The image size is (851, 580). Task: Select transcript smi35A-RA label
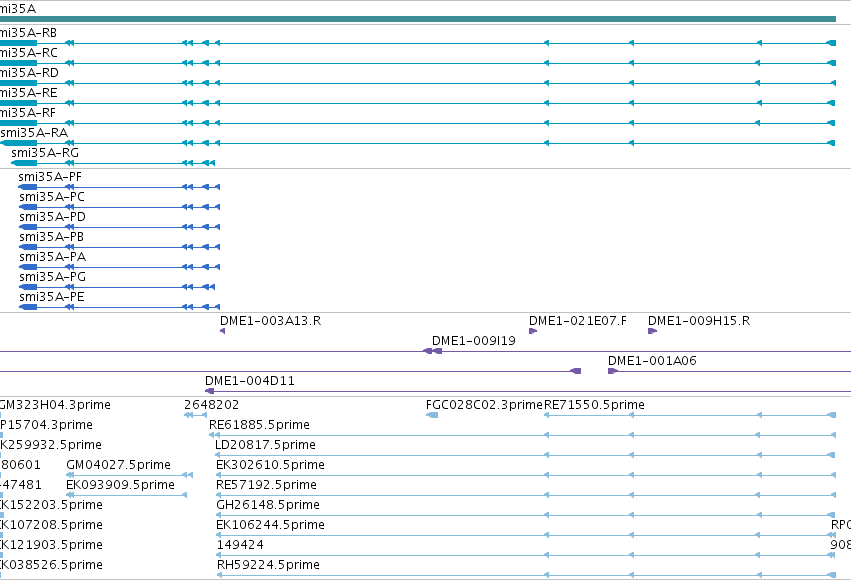(x=34, y=133)
